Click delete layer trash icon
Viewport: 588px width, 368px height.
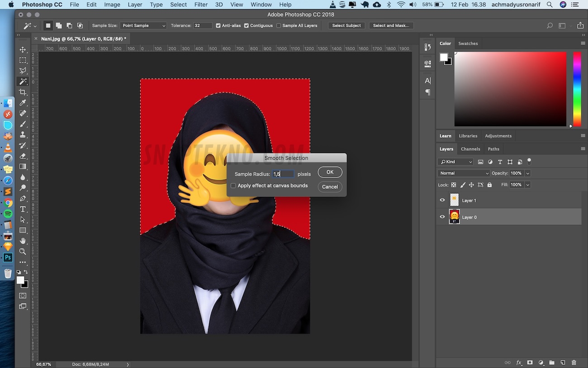click(x=574, y=363)
